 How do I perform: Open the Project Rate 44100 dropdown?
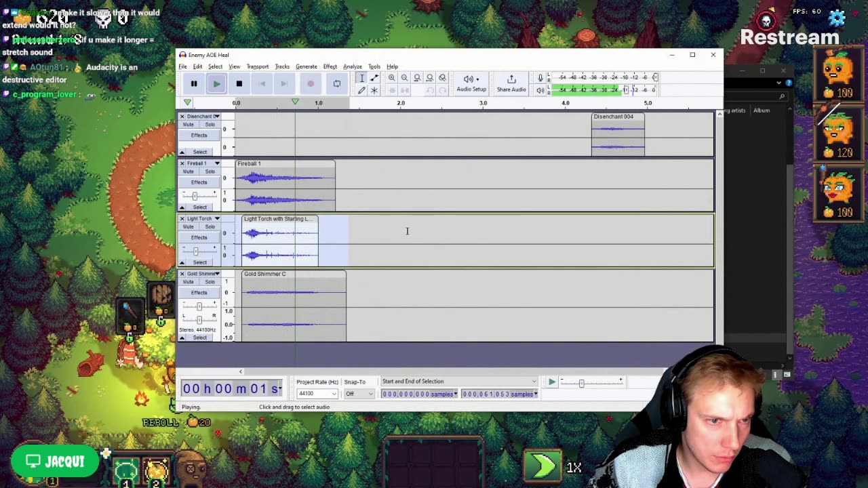tap(317, 394)
